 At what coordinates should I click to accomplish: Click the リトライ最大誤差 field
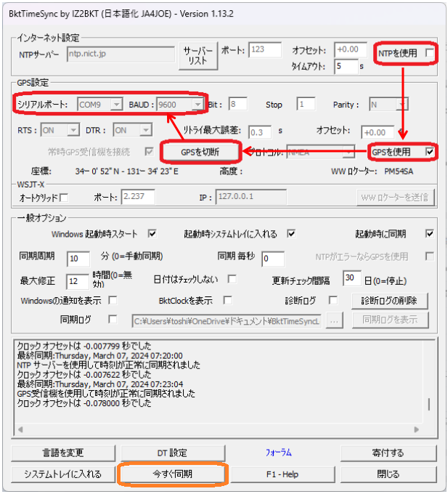pos(260,132)
